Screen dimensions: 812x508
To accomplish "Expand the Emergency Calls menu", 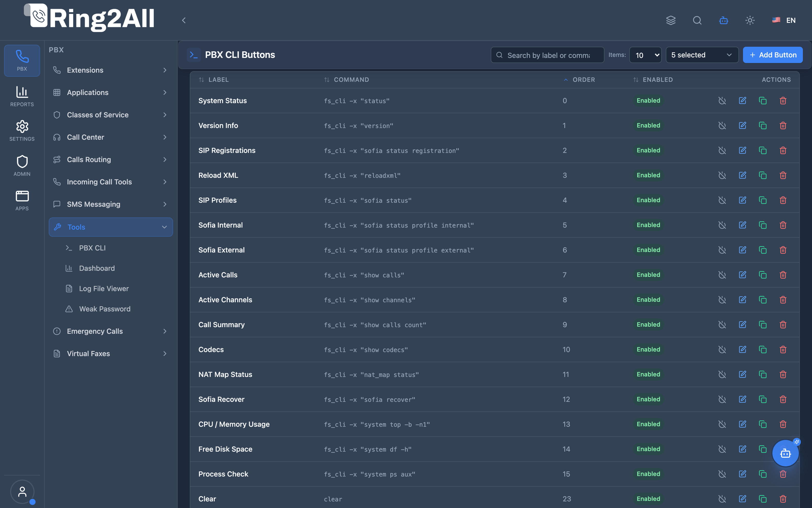I will pyautogui.click(x=111, y=331).
